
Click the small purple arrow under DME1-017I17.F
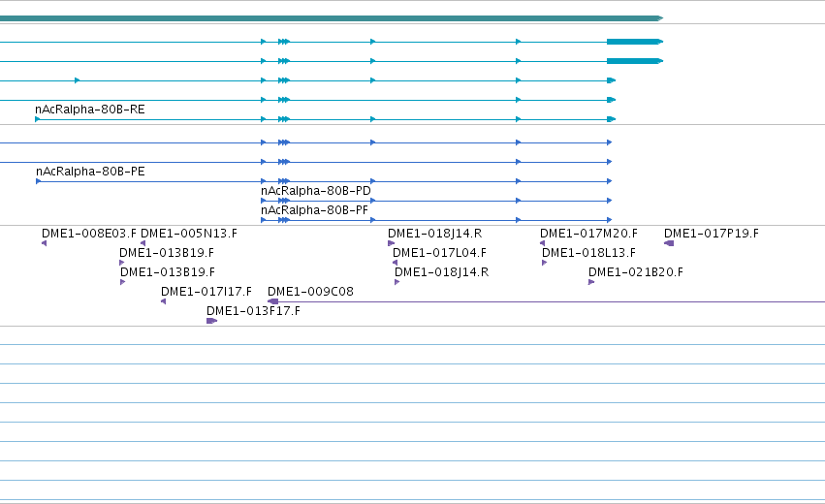point(164,301)
